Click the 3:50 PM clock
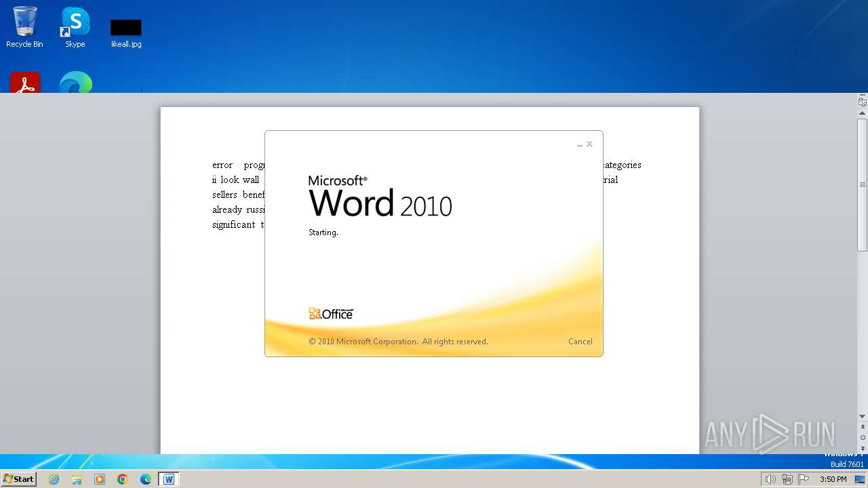The image size is (868, 488). coord(833,479)
